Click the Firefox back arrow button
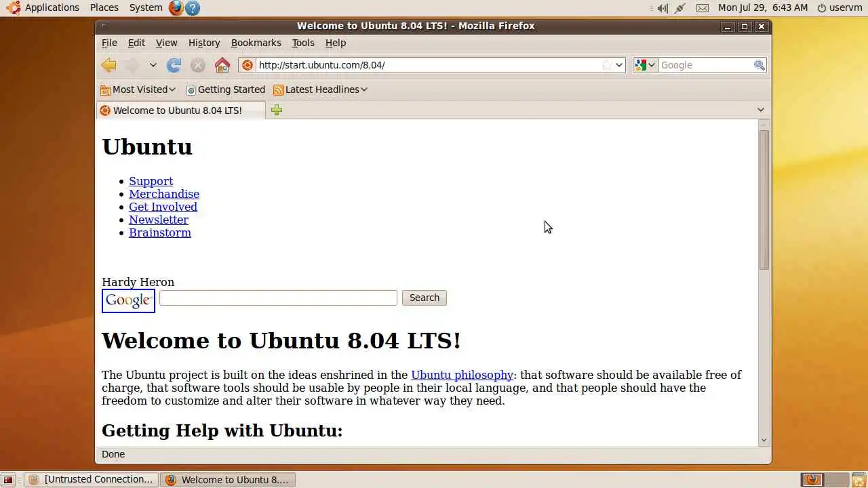This screenshot has height=488, width=868. pos(108,65)
